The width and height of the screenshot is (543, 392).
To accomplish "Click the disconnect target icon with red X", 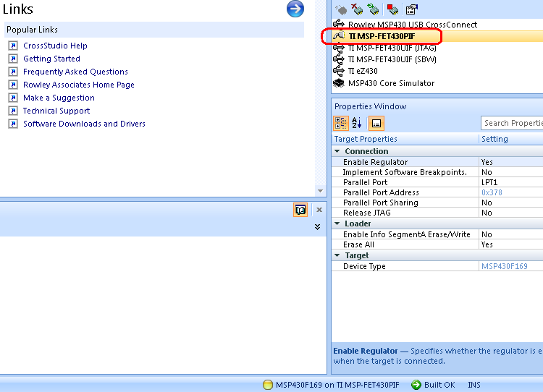I will [357, 9].
